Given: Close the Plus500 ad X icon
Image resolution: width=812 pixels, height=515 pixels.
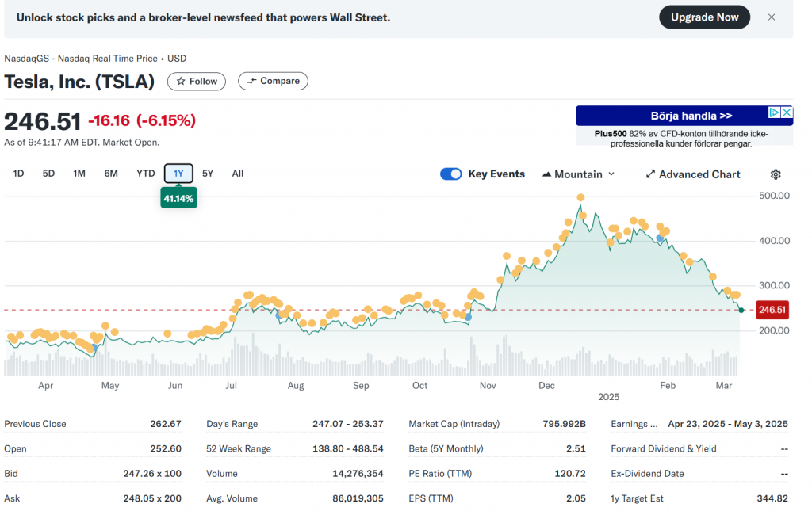Looking at the screenshot, I should click(787, 113).
